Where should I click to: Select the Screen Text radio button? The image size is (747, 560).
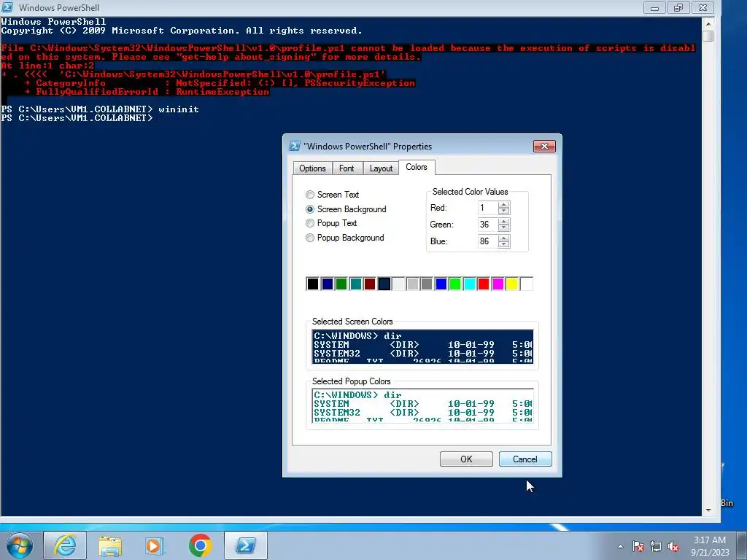click(x=310, y=194)
